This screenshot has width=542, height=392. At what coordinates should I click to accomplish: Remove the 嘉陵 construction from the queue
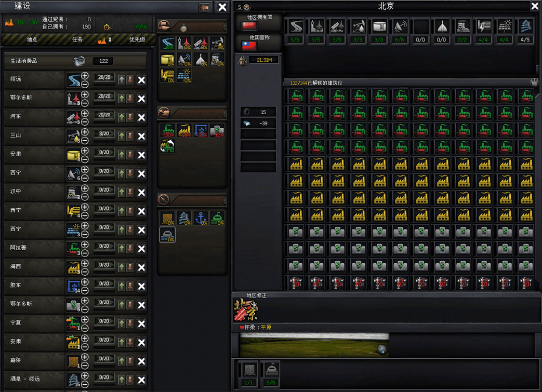coord(141,361)
